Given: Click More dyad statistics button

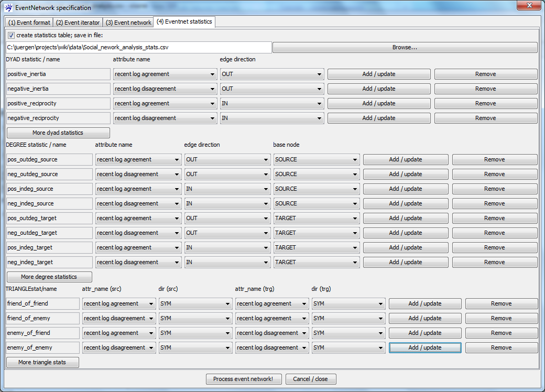Looking at the screenshot, I should pyautogui.click(x=58, y=133).
